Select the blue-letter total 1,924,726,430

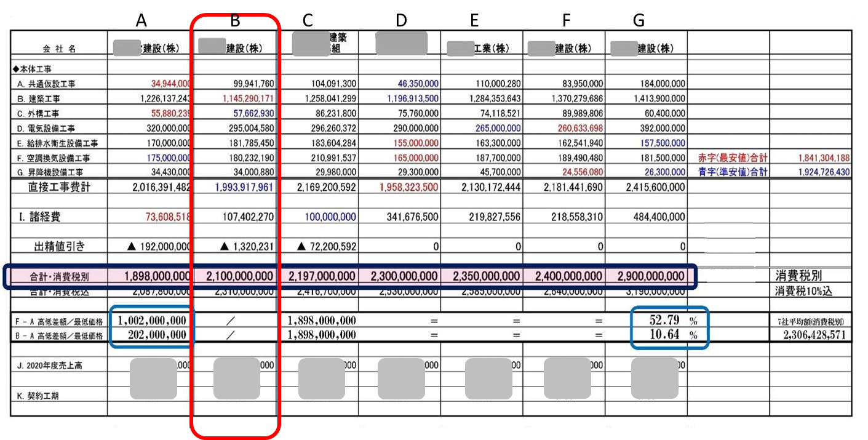(x=814, y=172)
